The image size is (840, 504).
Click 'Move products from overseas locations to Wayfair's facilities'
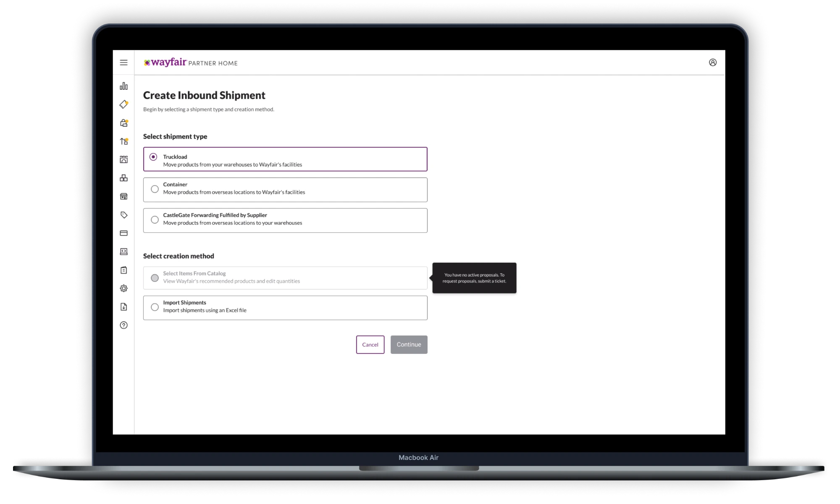click(234, 192)
